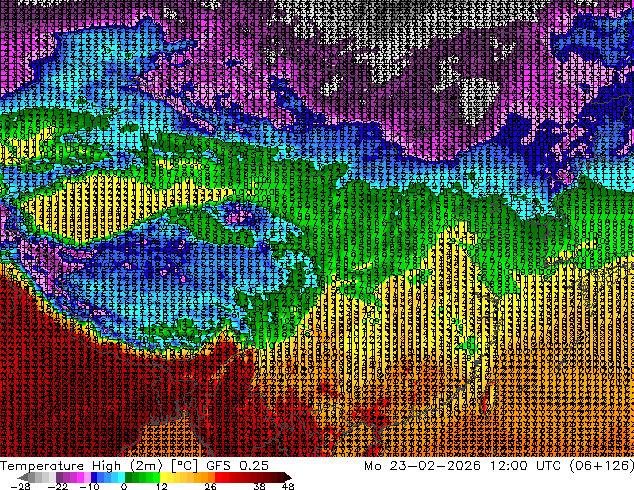Click the "Temperature High (2m)" title text

81,466
